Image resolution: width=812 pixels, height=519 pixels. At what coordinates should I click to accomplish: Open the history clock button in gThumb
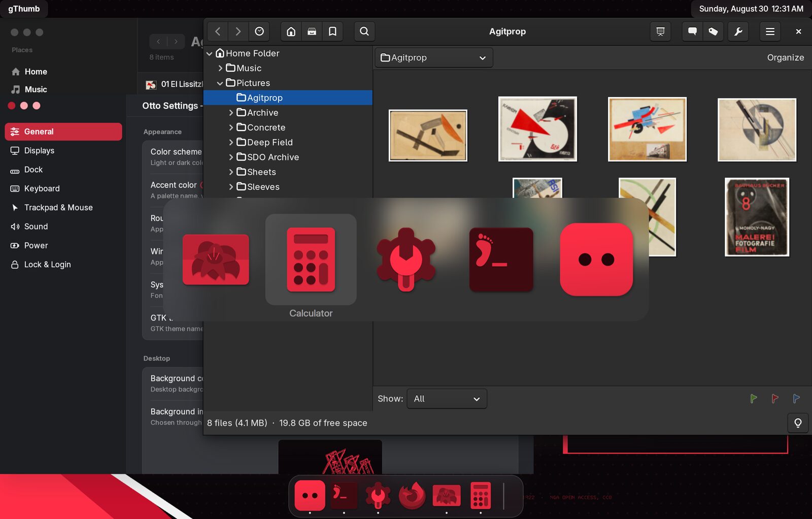259,31
